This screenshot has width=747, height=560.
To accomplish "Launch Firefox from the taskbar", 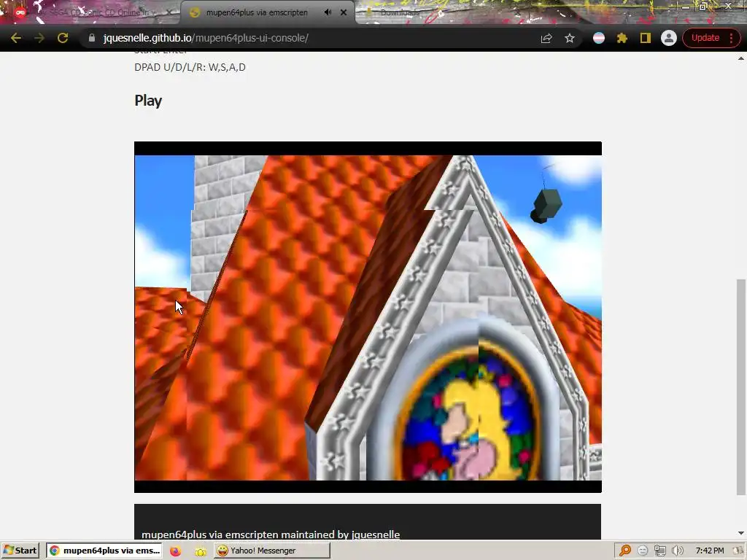I will [x=175, y=551].
